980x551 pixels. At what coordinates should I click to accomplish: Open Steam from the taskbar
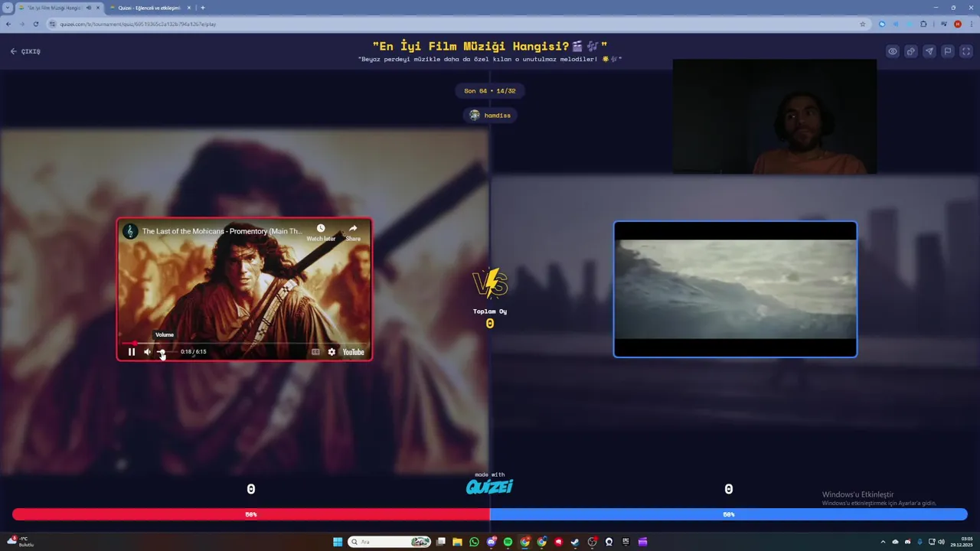(x=575, y=542)
